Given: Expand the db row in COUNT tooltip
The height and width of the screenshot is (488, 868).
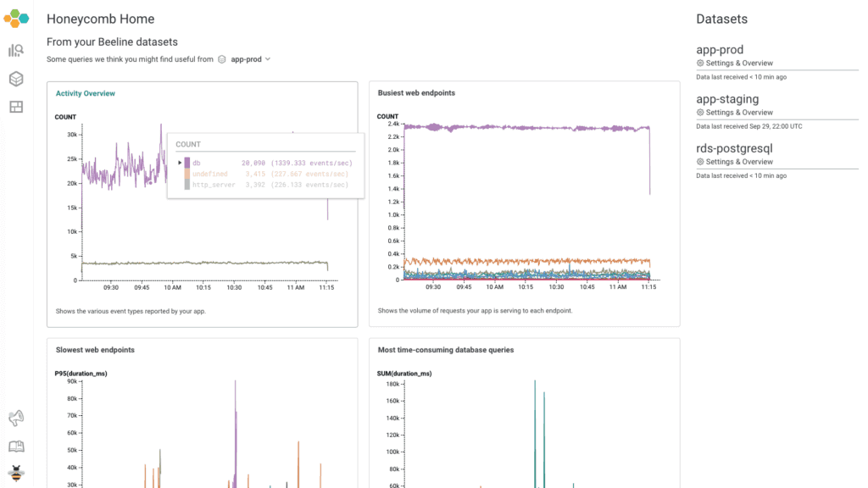Looking at the screenshot, I should coord(180,163).
